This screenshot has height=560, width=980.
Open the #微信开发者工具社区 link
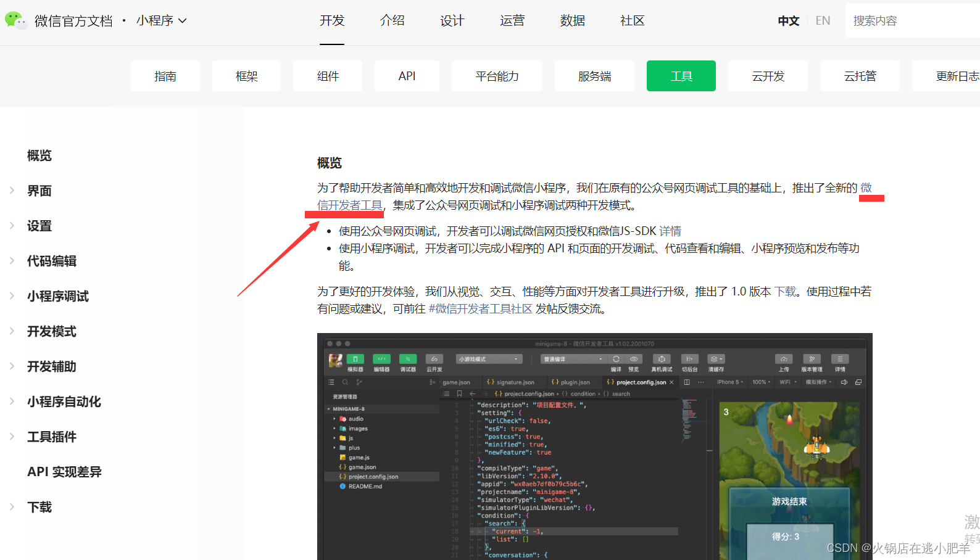480,309
